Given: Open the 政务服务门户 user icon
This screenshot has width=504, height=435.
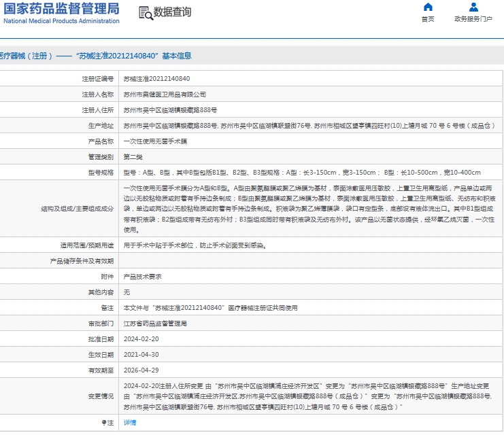Looking at the screenshot, I should coord(473,7).
